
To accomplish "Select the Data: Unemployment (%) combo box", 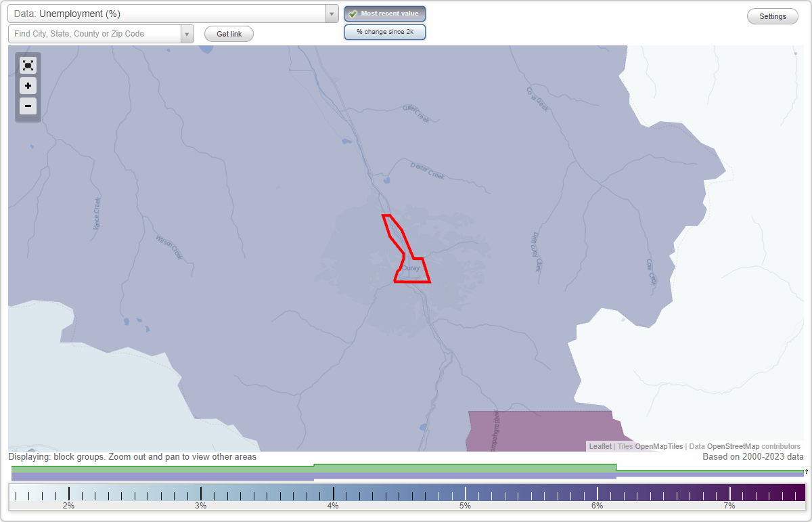I will click(173, 14).
